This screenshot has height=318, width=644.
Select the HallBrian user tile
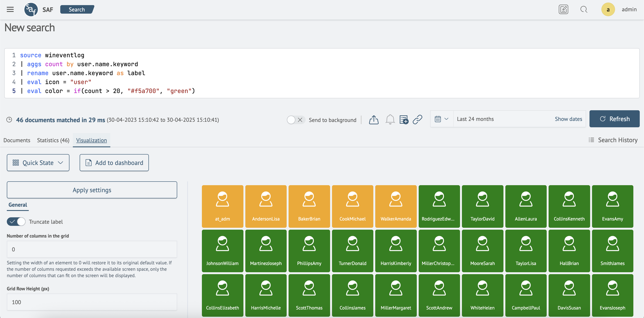[569, 251]
